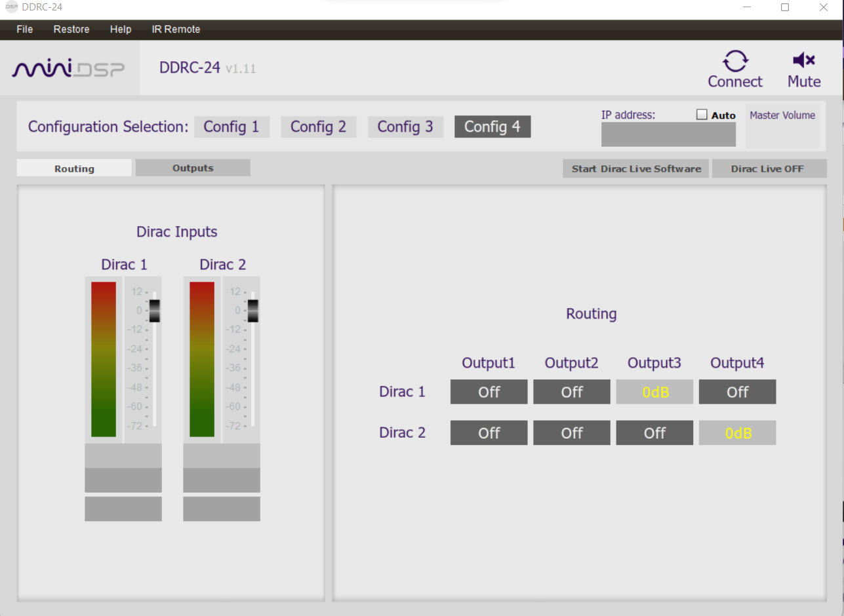The height and width of the screenshot is (616, 844).
Task: Click the Output4 column header
Action: 737,362
